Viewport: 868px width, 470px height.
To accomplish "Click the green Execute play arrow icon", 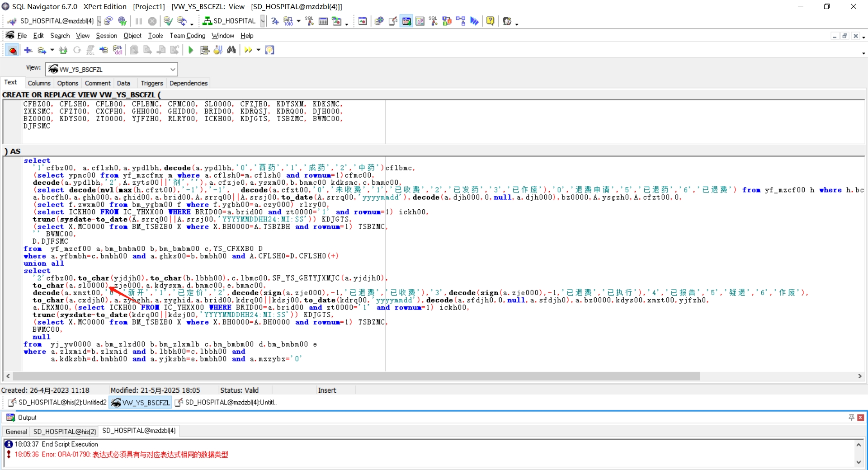I will coord(191,50).
